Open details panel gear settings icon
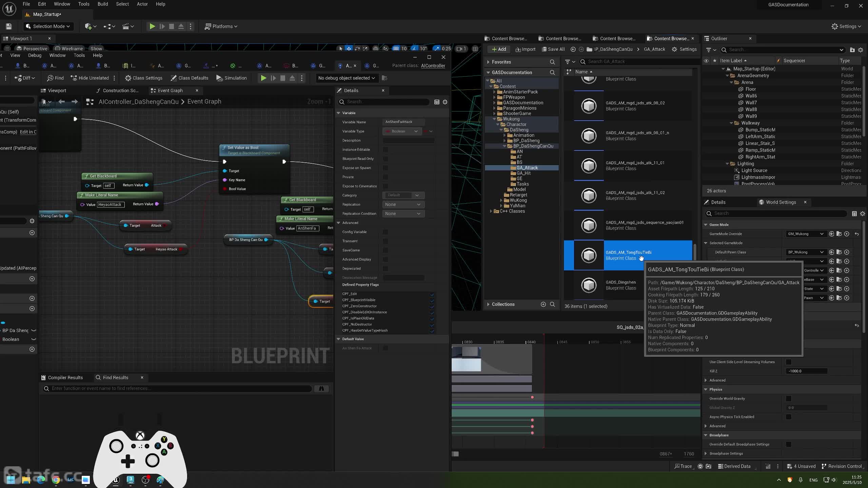The image size is (868, 488). pos(445,102)
